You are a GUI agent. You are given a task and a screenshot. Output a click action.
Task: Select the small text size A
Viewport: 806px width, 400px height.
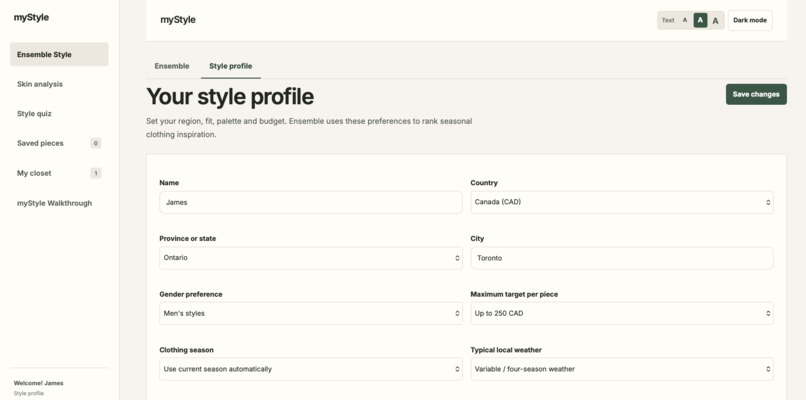click(685, 21)
